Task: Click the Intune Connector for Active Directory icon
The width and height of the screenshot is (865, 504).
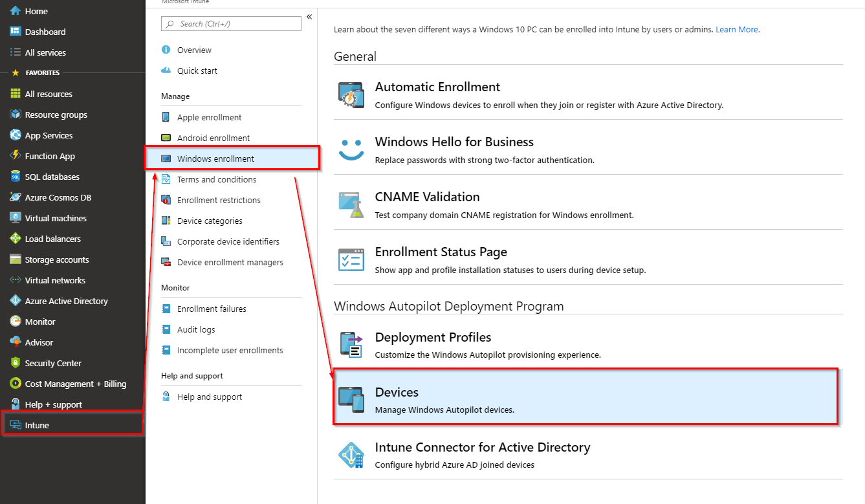Action: (x=351, y=455)
